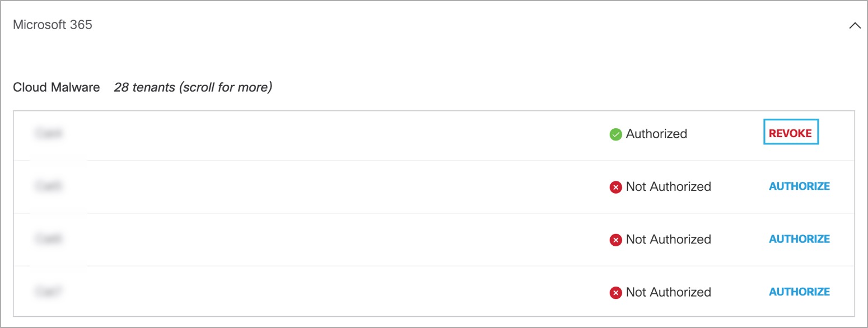Click the Cloud Malware heading

coord(57,87)
